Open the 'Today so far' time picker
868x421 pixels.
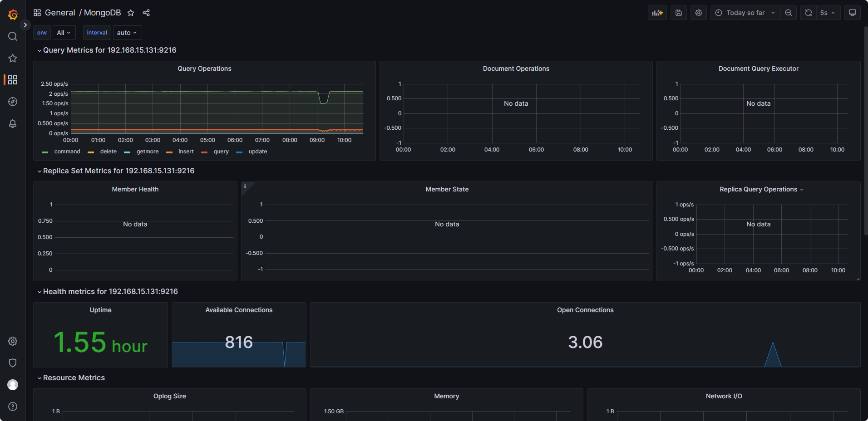[x=745, y=13]
